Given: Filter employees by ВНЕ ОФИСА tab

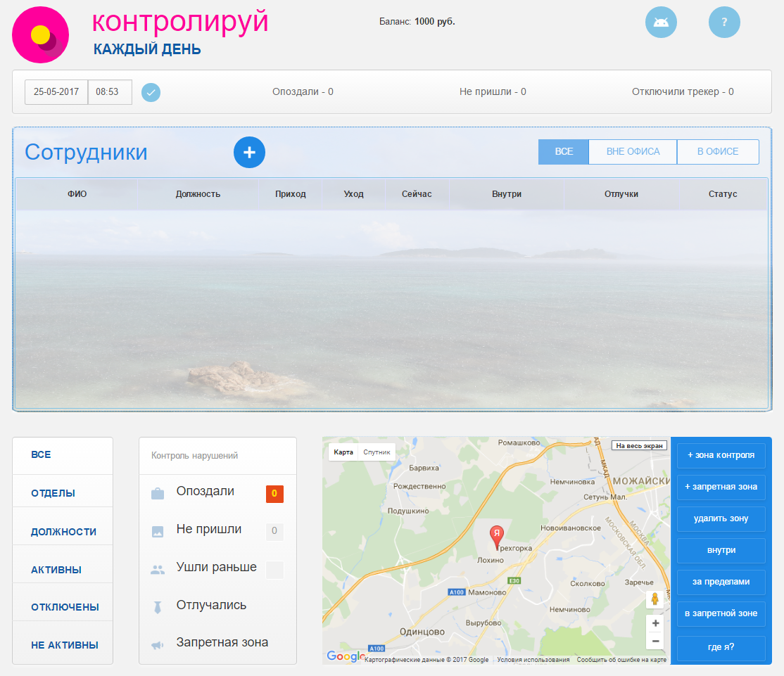Looking at the screenshot, I should coord(633,151).
